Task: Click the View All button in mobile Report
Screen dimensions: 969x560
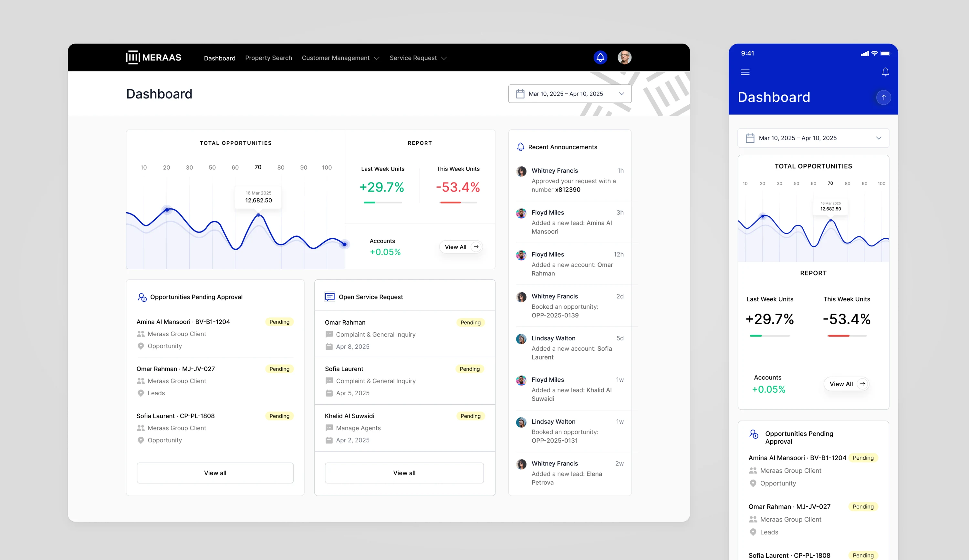Action: tap(846, 384)
